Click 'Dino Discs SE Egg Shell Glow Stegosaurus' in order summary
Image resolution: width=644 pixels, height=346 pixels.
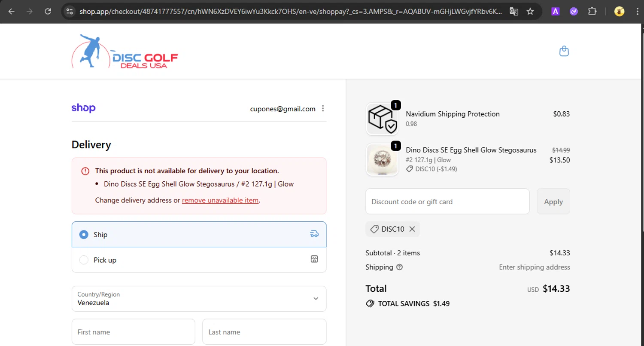click(471, 150)
